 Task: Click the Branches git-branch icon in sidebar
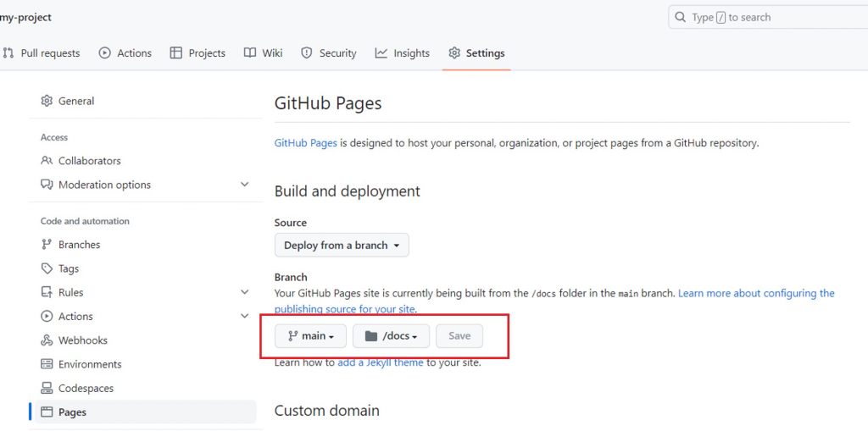47,244
